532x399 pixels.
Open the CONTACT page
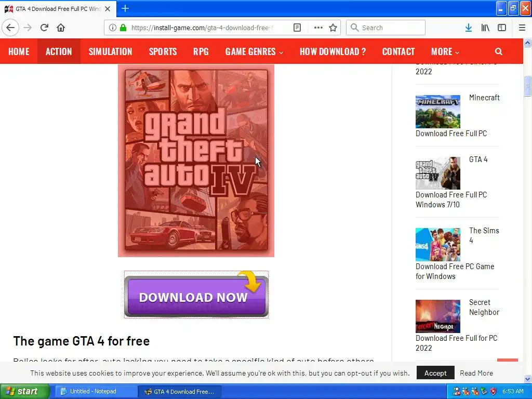point(398,51)
